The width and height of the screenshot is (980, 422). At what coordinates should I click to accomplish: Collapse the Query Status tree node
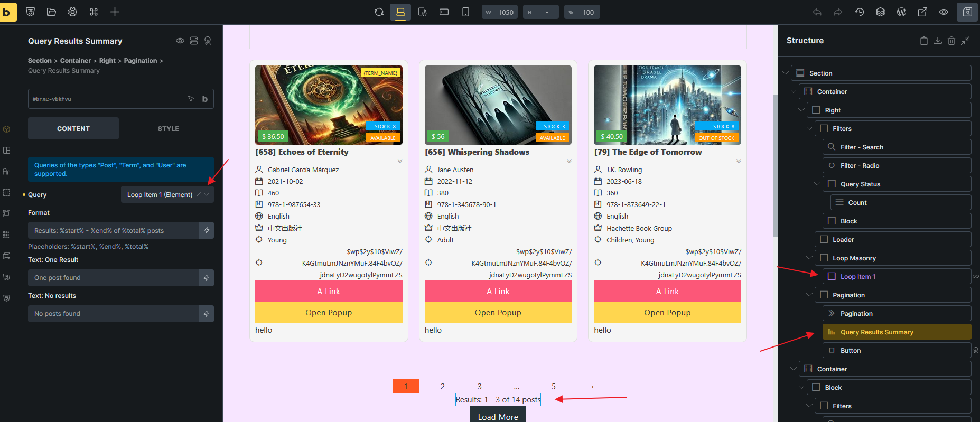tap(817, 184)
